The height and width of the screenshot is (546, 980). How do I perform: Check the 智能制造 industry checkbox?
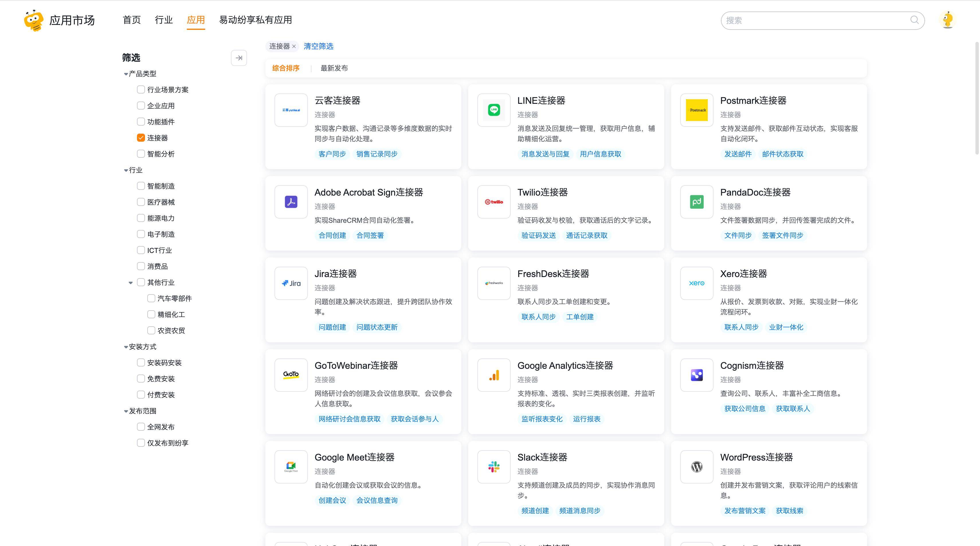[x=141, y=186]
